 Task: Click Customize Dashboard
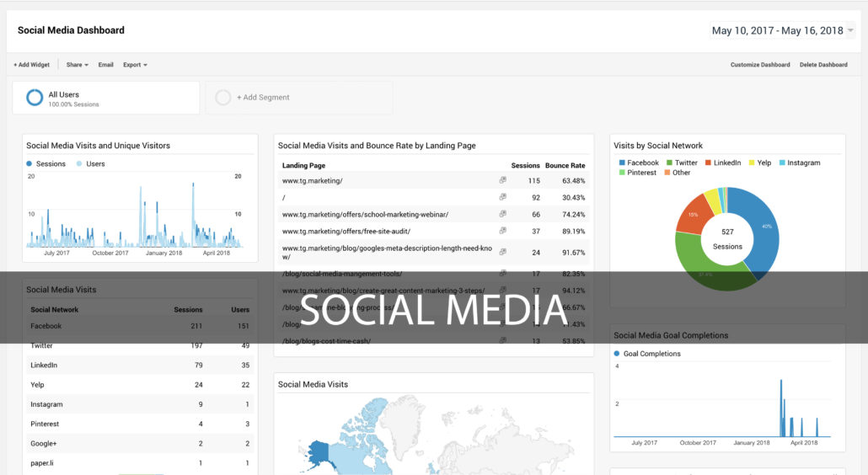(760, 65)
